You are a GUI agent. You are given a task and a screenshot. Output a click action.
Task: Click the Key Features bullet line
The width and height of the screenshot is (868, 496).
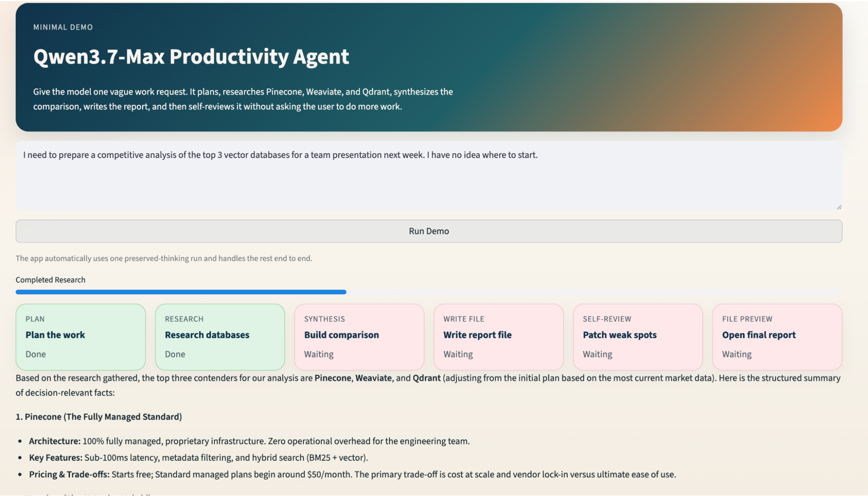pyautogui.click(x=198, y=457)
